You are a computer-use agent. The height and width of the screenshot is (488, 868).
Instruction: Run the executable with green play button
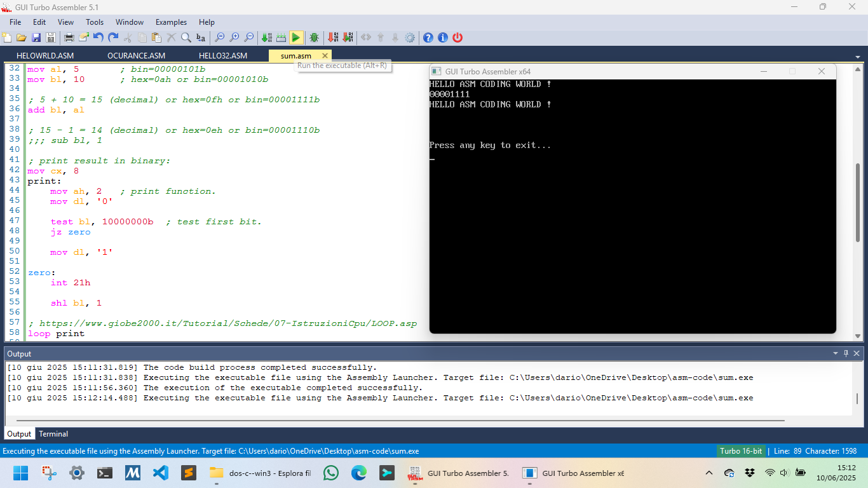[296, 37]
